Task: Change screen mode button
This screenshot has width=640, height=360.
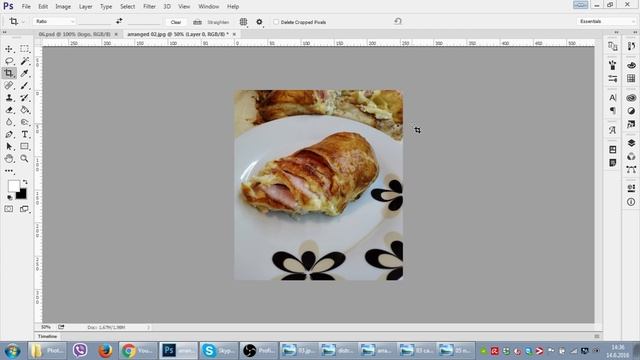Action: tap(24, 209)
